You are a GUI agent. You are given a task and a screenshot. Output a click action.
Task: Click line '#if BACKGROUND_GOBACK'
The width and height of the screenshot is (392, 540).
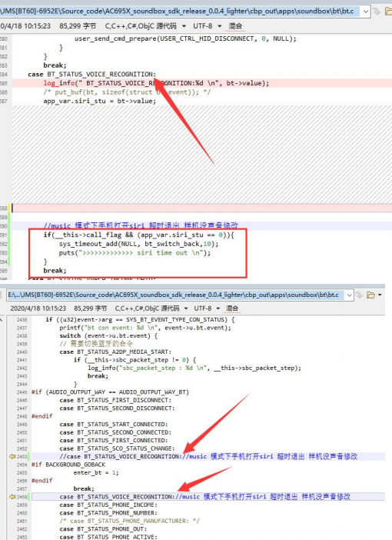[68, 465]
